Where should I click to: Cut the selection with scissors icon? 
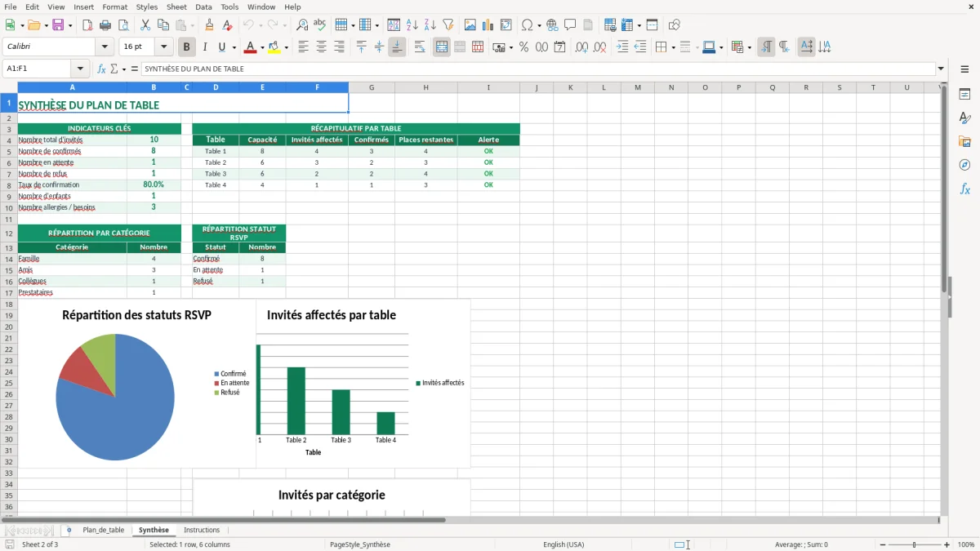[x=145, y=25]
